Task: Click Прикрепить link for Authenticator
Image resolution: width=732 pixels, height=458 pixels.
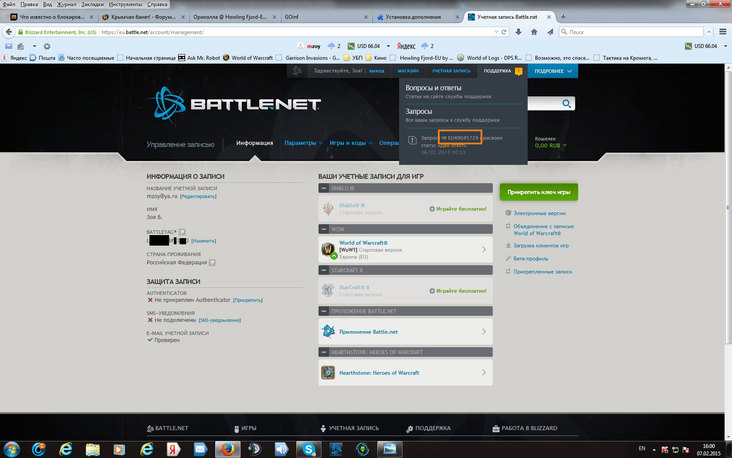Action: pyautogui.click(x=248, y=300)
